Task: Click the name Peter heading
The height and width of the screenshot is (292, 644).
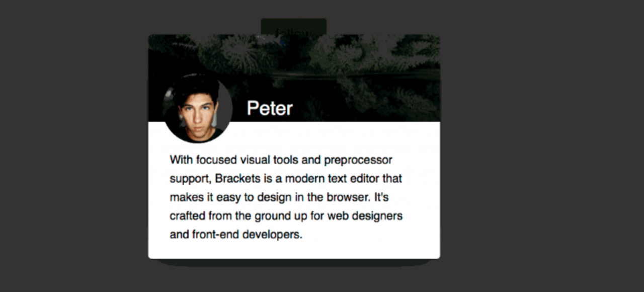Action: (x=270, y=108)
